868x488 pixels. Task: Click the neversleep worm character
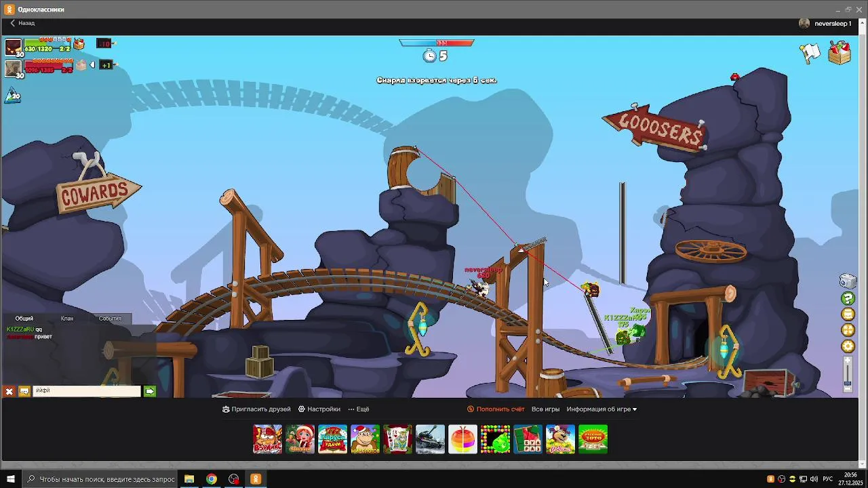(x=481, y=289)
